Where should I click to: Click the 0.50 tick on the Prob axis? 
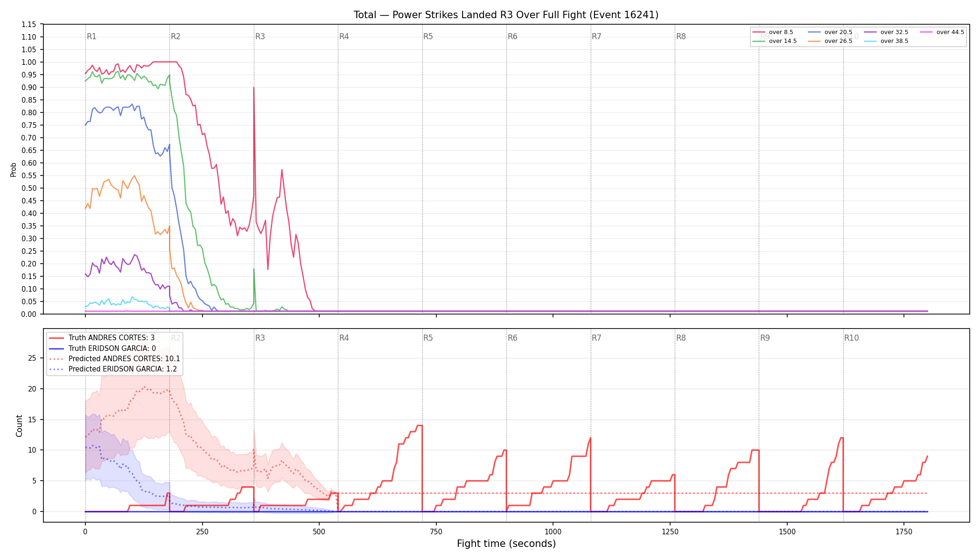(x=29, y=188)
